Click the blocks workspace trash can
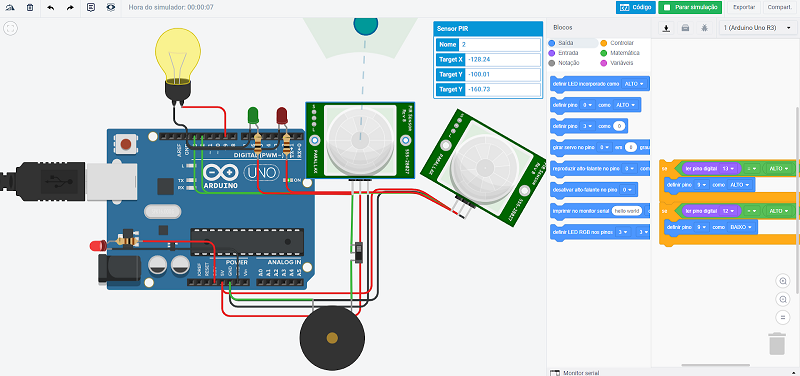 point(777,343)
